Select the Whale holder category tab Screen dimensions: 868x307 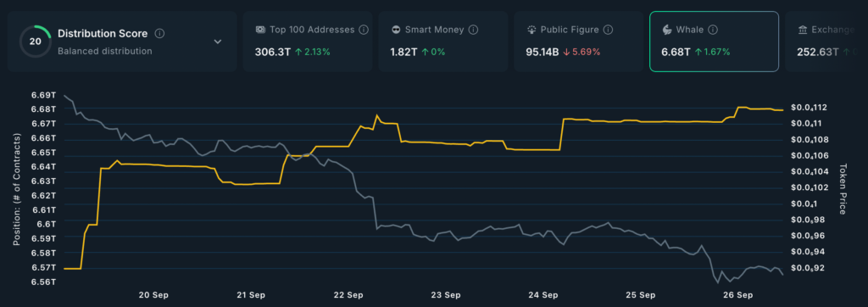[x=714, y=42]
